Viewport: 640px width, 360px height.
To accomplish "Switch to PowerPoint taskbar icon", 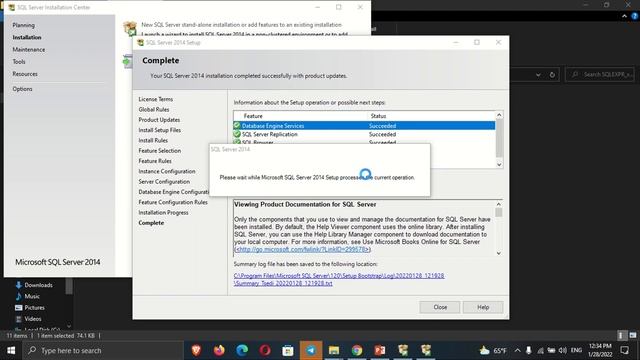I will (380, 350).
